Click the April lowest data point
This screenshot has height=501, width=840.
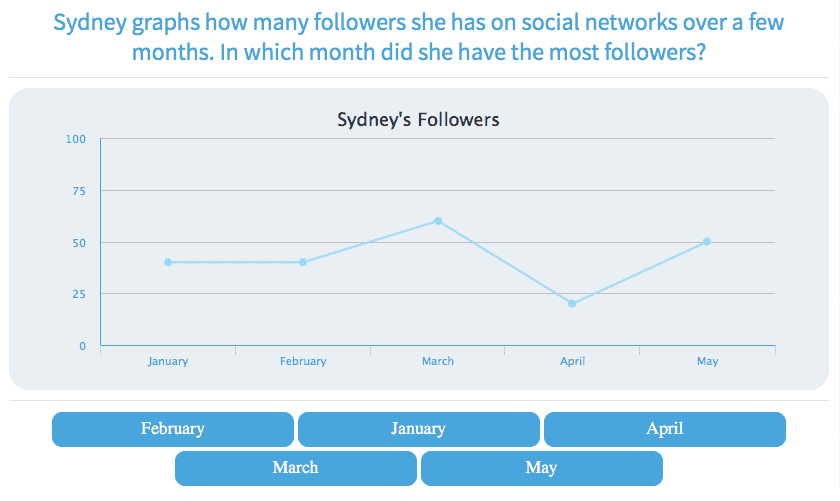tap(572, 304)
